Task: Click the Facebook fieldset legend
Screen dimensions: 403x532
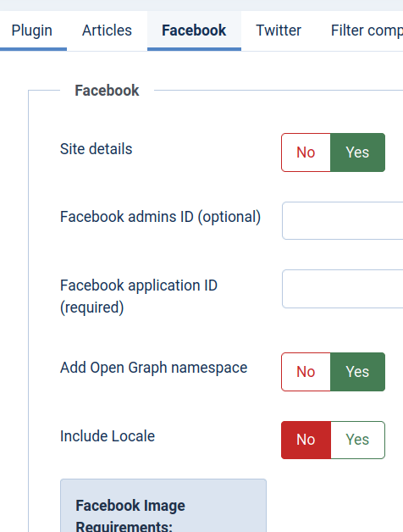Action: pos(107,91)
